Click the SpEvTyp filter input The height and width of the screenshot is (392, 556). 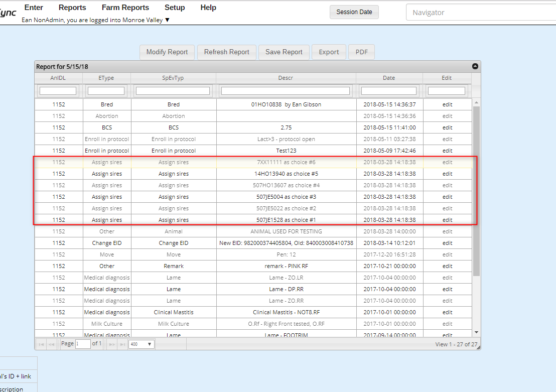pyautogui.click(x=173, y=91)
